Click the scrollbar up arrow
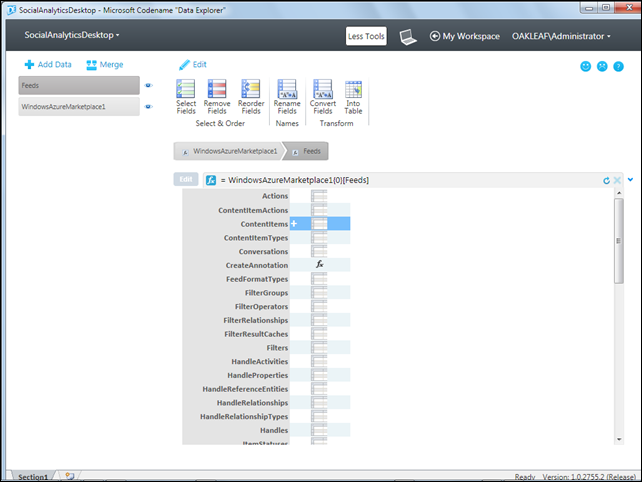 coord(619,193)
